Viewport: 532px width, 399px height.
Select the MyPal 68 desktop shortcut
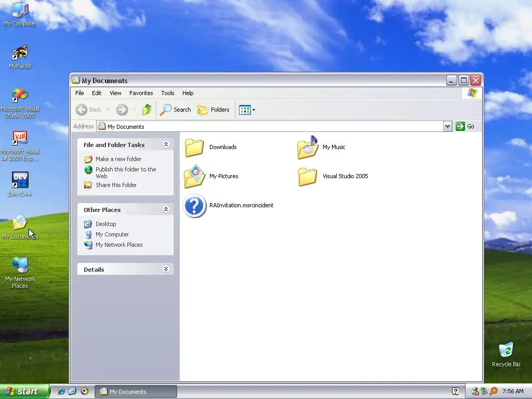[20, 57]
